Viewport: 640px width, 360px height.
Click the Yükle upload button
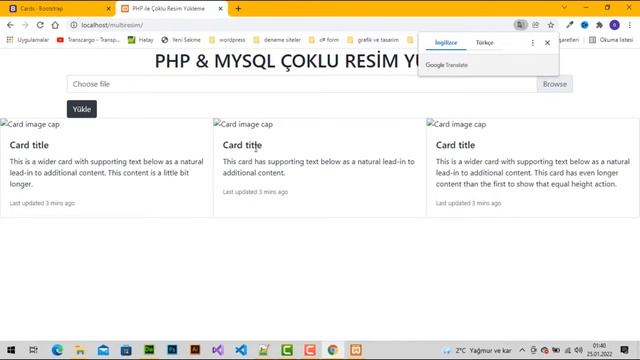[x=82, y=109]
